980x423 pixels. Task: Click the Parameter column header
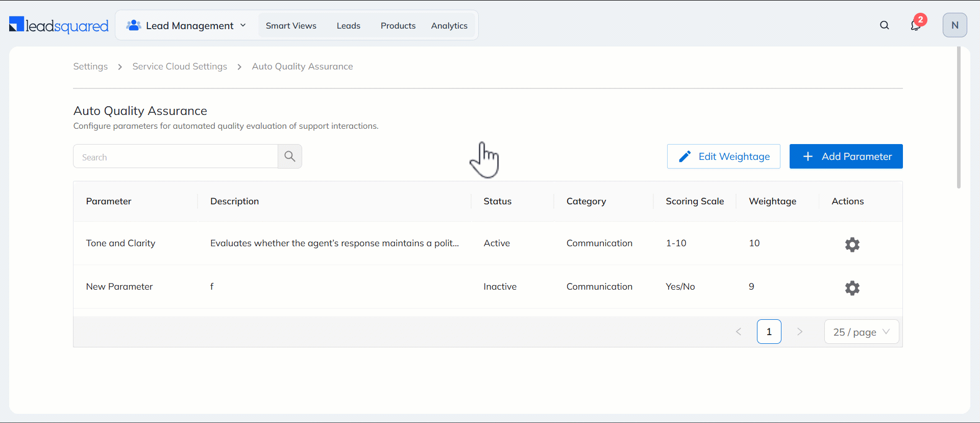point(109,201)
